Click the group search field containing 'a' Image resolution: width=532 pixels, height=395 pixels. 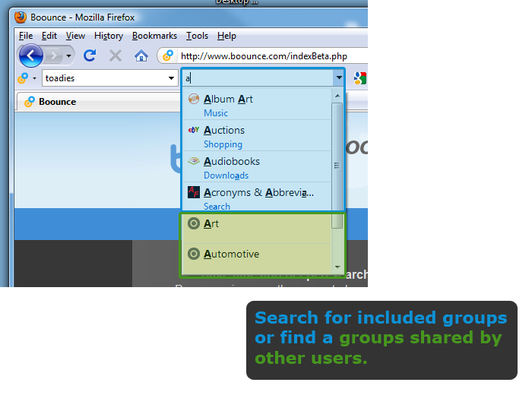click(x=258, y=78)
